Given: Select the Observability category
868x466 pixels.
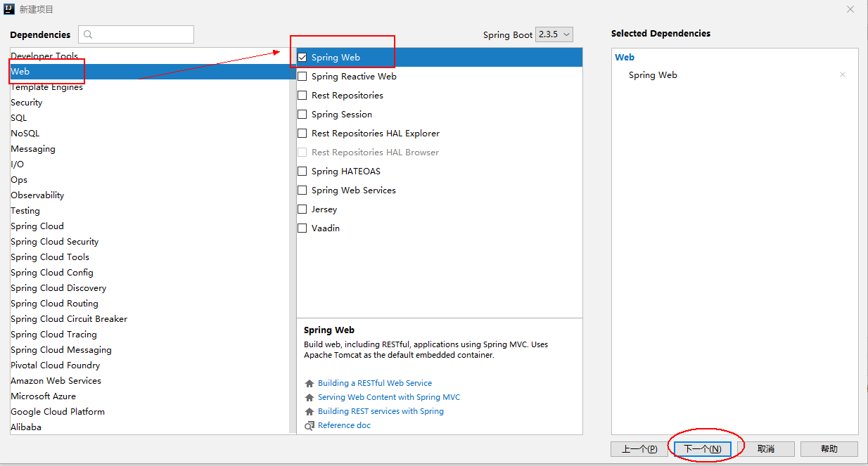Looking at the screenshot, I should [x=149, y=195].
